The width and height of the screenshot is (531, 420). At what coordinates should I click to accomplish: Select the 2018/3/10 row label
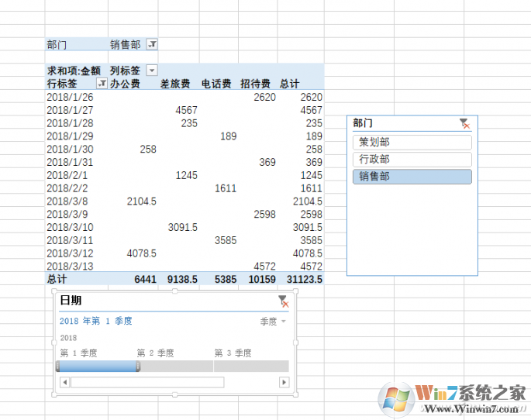(x=70, y=227)
